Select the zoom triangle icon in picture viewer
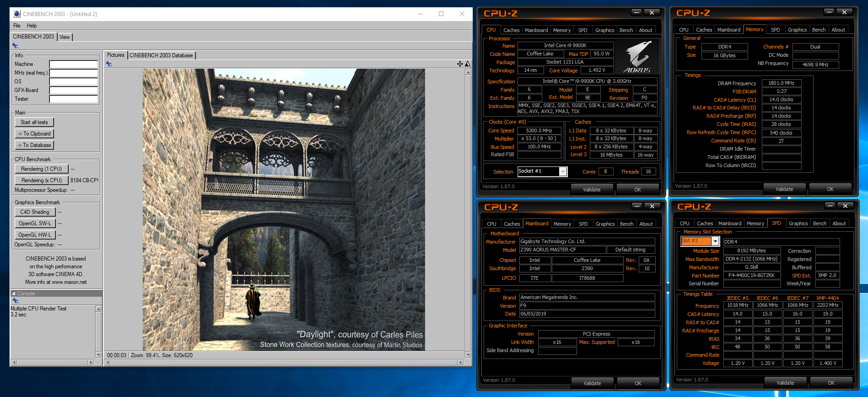The height and width of the screenshot is (397, 868). click(x=468, y=64)
